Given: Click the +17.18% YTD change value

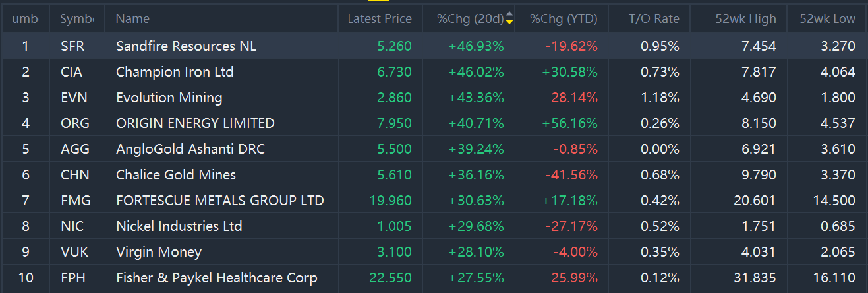Looking at the screenshot, I should tap(570, 201).
